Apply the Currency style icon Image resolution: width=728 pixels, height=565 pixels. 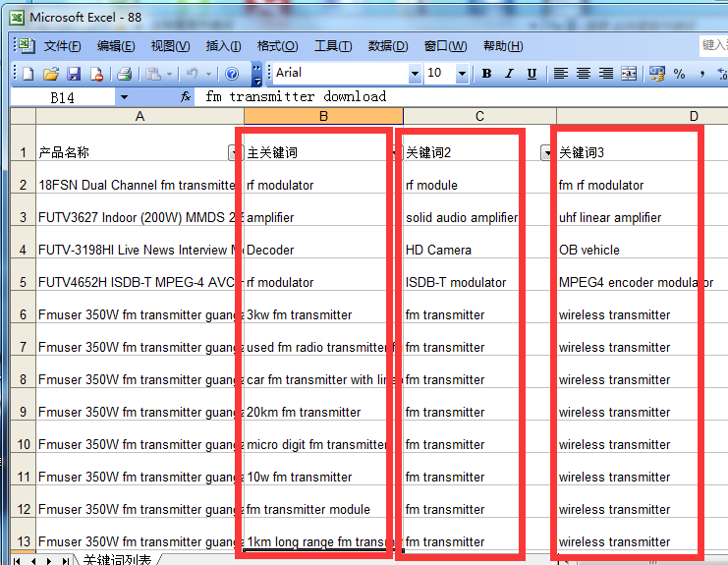pos(657,74)
